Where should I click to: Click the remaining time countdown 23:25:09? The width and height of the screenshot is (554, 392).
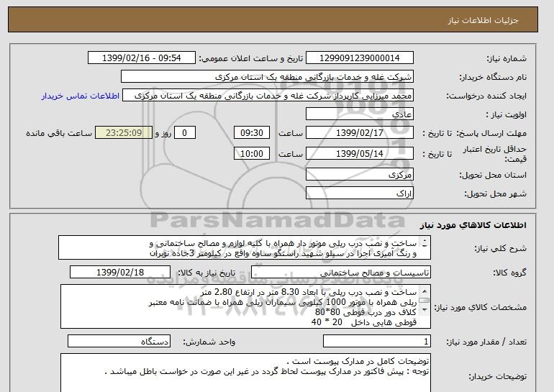124,133
